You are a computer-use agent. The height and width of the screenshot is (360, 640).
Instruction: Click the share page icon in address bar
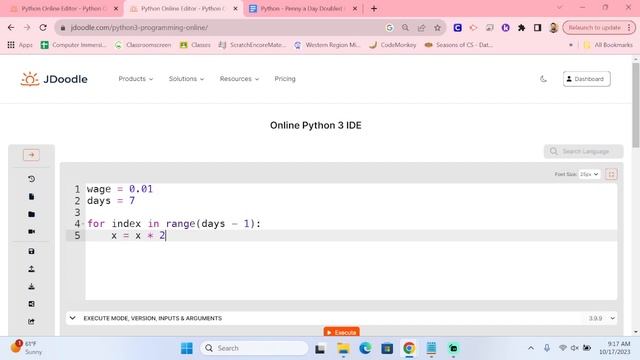(421, 27)
